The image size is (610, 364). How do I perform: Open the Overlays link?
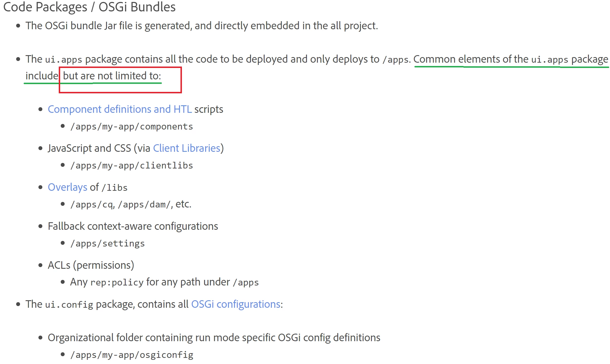(x=67, y=187)
